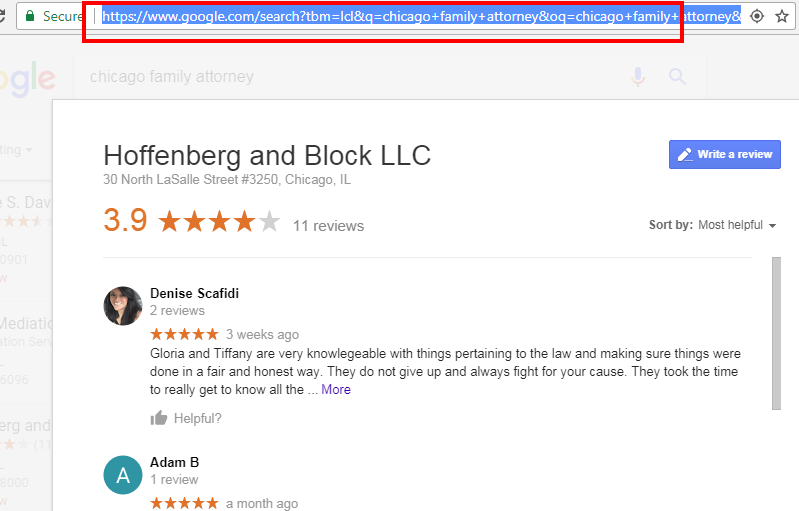The image size is (799, 511).
Task: Click Adam B's teal avatar circle
Action: [123, 475]
